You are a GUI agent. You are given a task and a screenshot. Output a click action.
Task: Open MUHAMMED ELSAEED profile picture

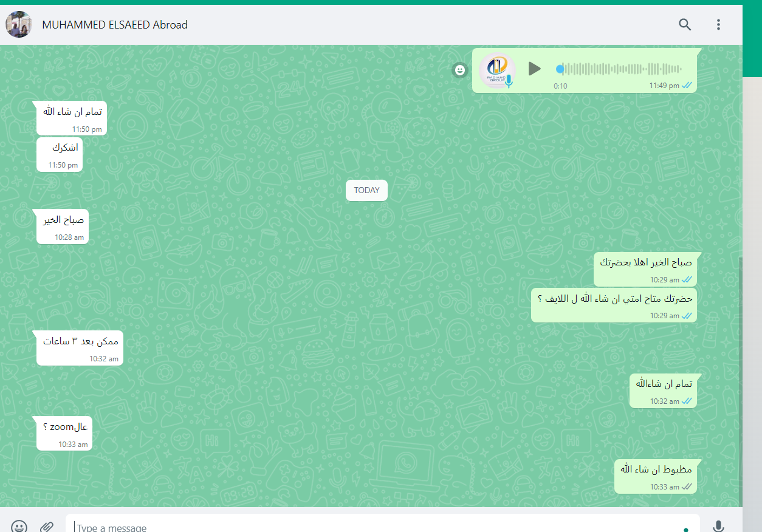click(x=19, y=25)
